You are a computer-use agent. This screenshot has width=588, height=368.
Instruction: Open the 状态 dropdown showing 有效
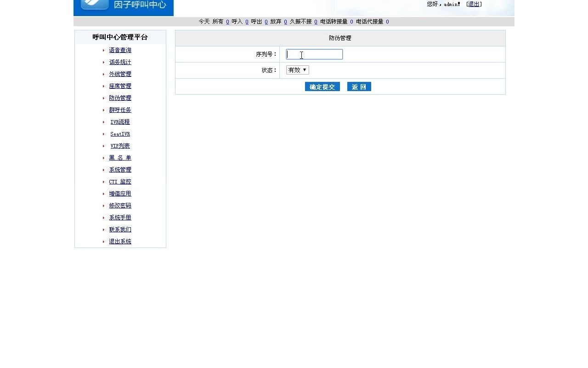click(297, 70)
